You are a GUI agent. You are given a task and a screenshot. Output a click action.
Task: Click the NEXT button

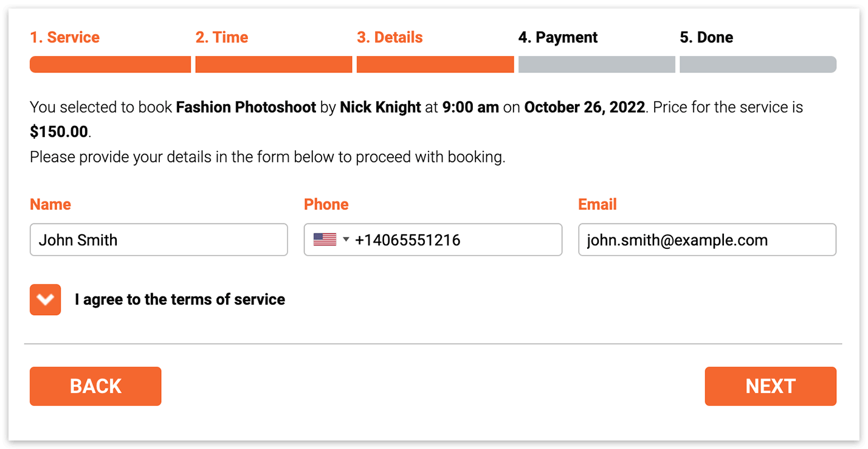point(771,386)
